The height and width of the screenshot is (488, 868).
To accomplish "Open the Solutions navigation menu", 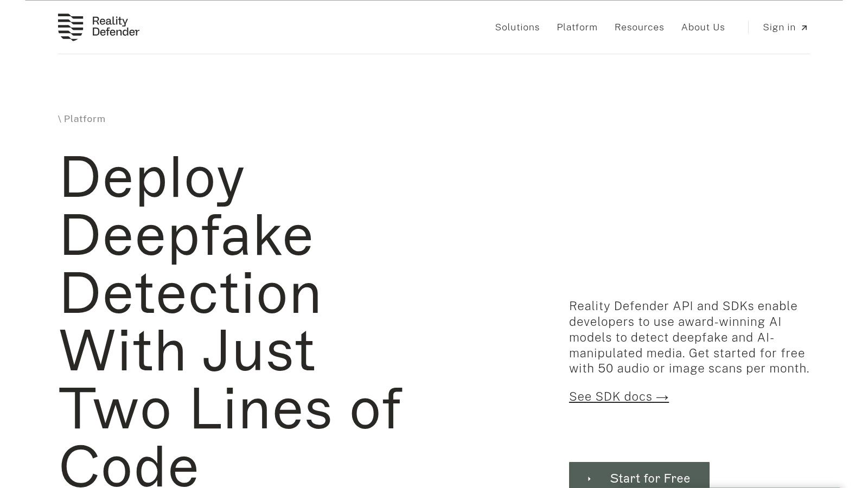I will [517, 27].
